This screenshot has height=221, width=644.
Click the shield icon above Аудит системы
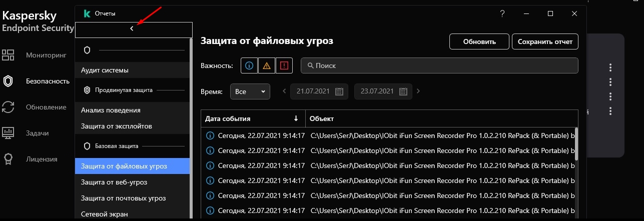coord(87,50)
